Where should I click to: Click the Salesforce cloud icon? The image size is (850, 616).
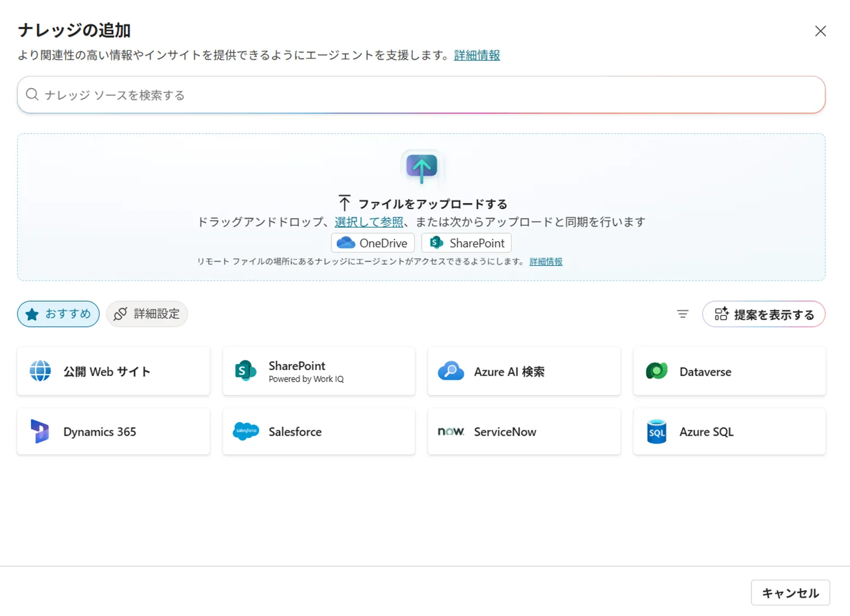coord(245,431)
